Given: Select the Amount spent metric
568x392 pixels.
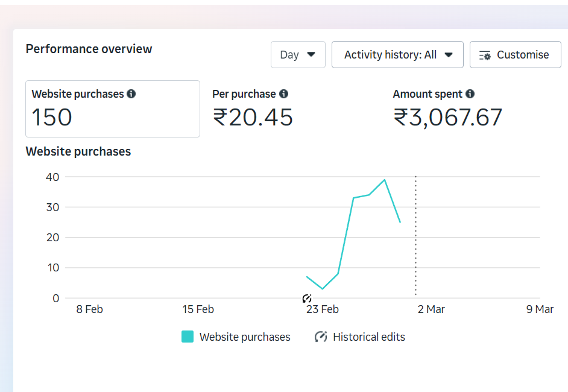Looking at the screenshot, I should tap(447, 109).
